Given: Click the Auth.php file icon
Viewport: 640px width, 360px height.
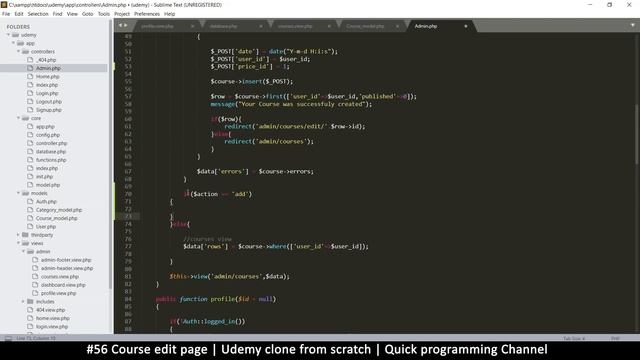Looking at the screenshot, I should pos(30,201).
